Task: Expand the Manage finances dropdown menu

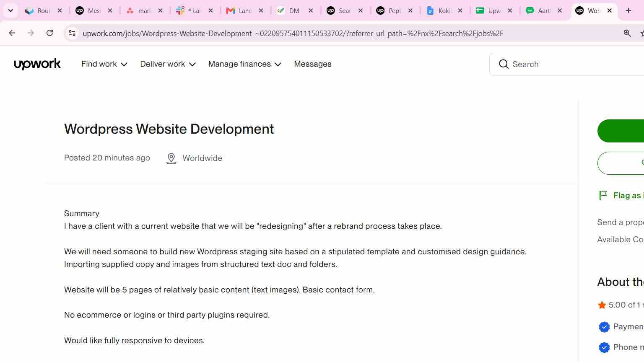Action: [x=244, y=64]
